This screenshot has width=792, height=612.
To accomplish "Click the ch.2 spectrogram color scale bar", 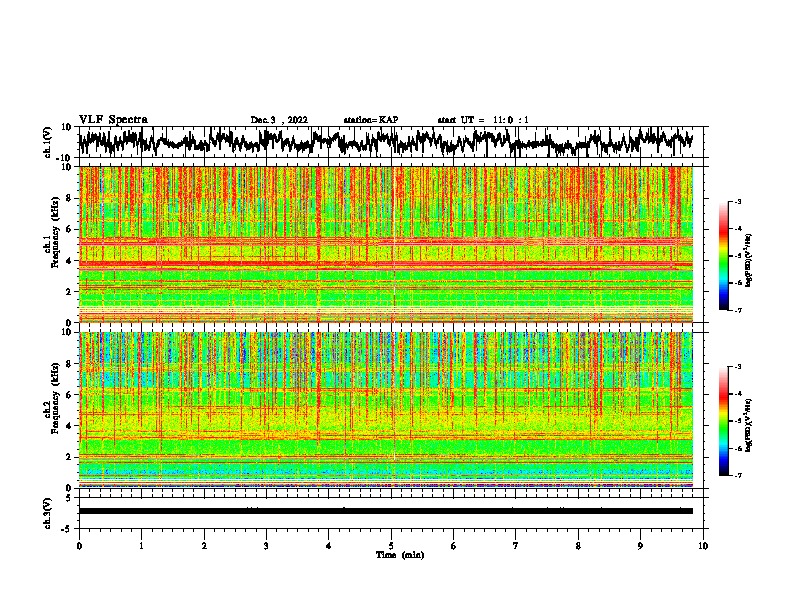I will 723,421.
